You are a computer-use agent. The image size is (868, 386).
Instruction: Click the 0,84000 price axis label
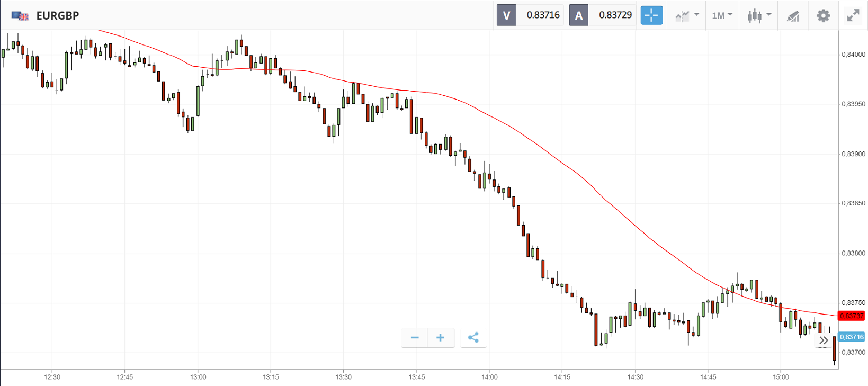853,55
